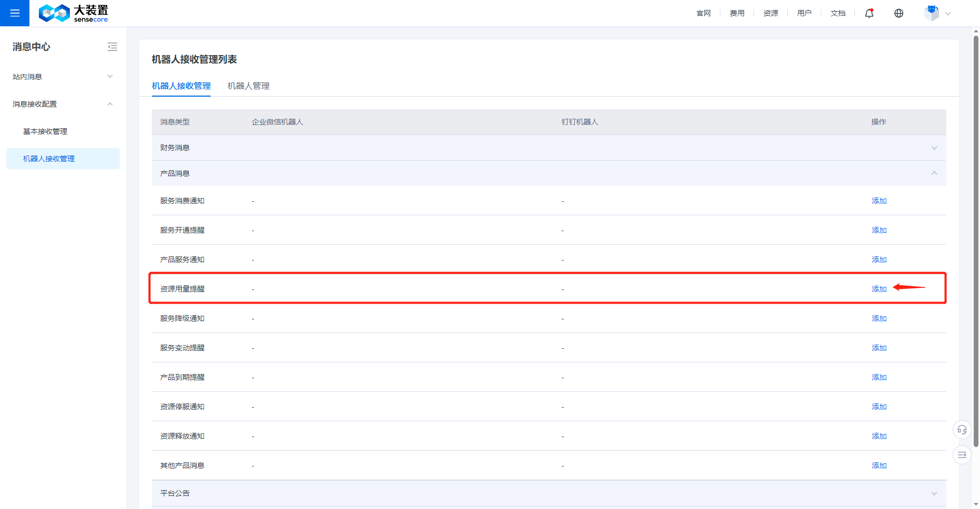Open 用户 in the top navigation
This screenshot has width=980, height=509.
(x=804, y=13)
